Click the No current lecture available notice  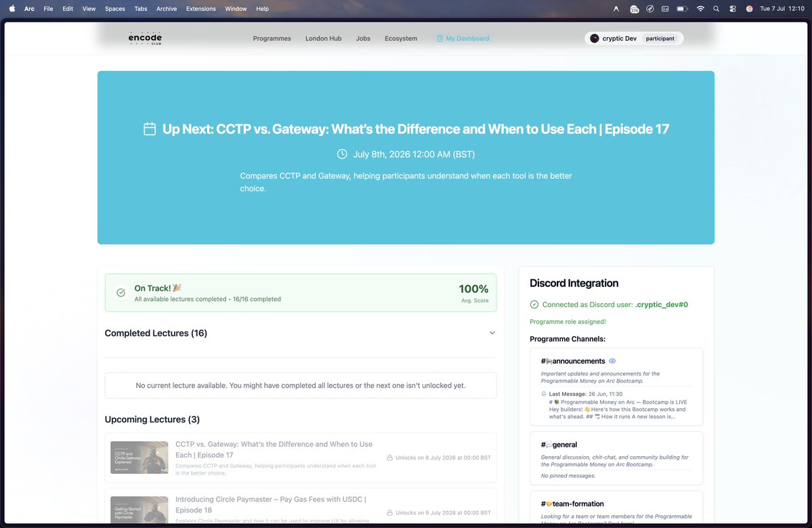coord(301,386)
